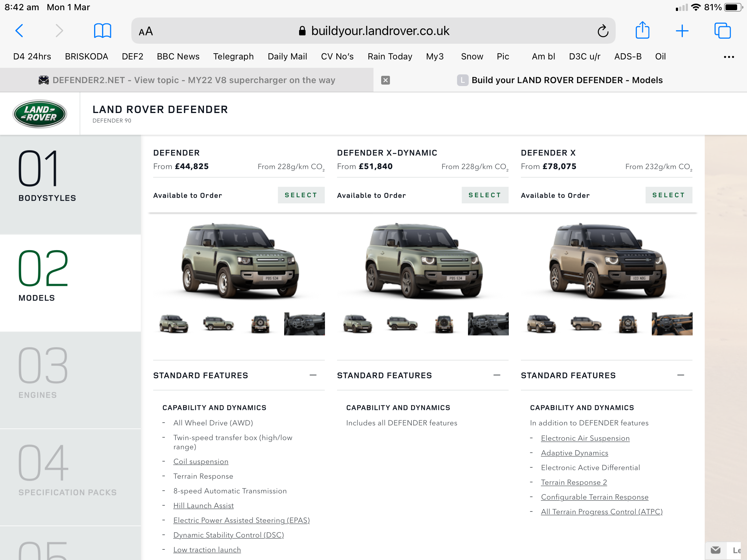View DEFENDER interior thumbnail
The height and width of the screenshot is (560, 747).
(304, 324)
